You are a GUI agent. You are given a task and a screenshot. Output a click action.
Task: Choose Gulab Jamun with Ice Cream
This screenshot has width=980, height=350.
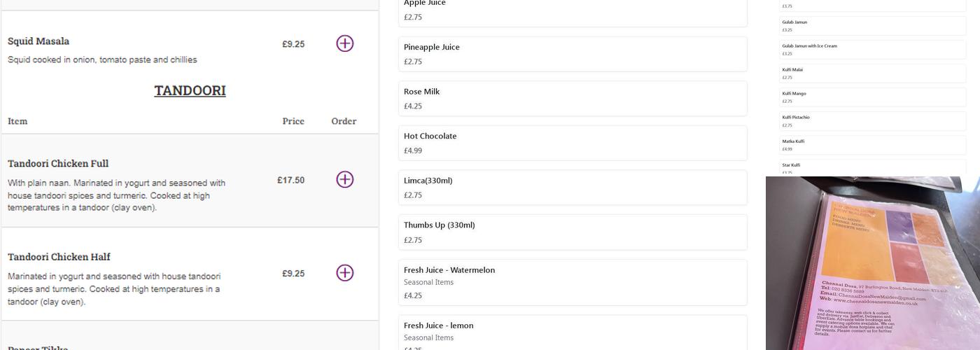pyautogui.click(x=872, y=50)
